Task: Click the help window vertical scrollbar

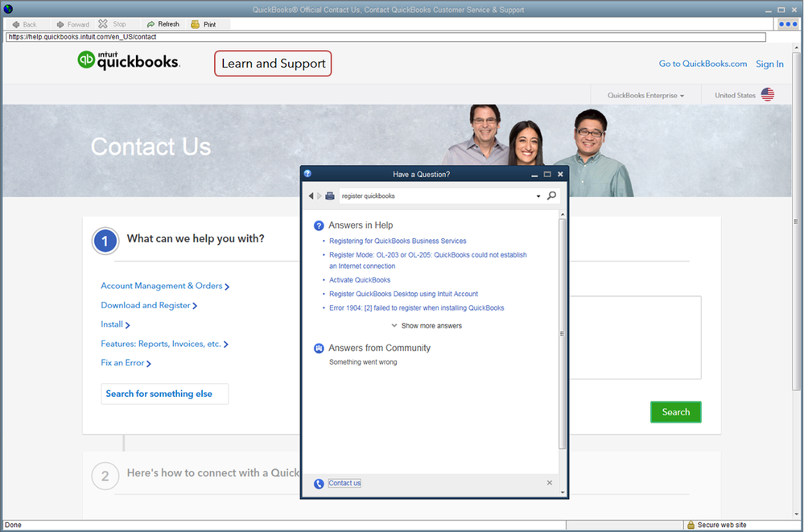Action: coord(562,333)
